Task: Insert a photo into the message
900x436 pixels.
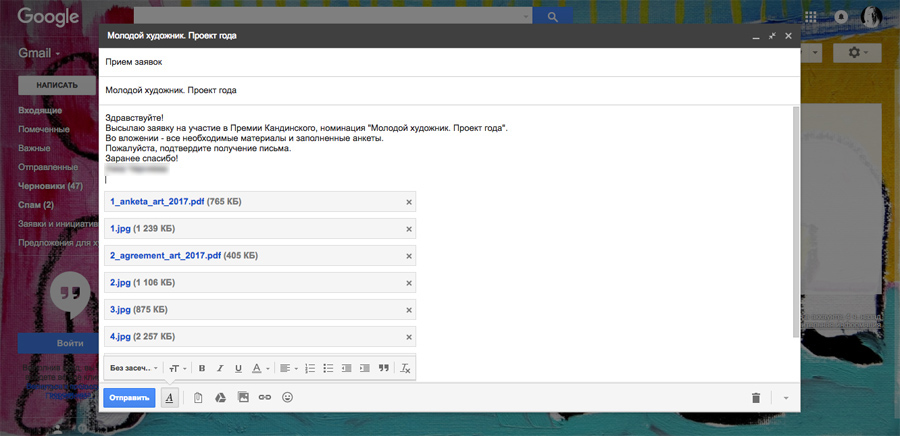Action: point(243,397)
